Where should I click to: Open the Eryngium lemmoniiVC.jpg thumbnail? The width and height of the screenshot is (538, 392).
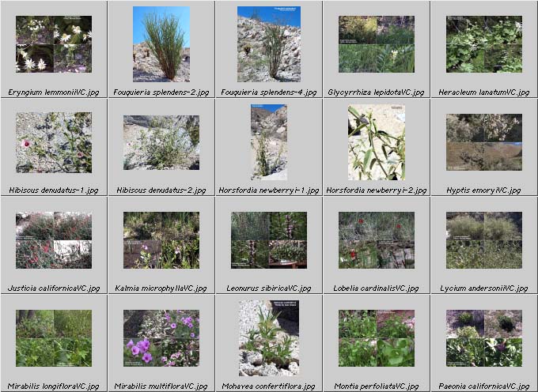point(54,44)
